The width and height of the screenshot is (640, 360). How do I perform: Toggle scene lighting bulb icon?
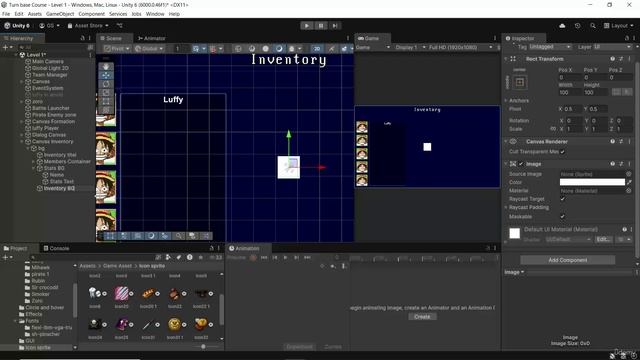331,49
